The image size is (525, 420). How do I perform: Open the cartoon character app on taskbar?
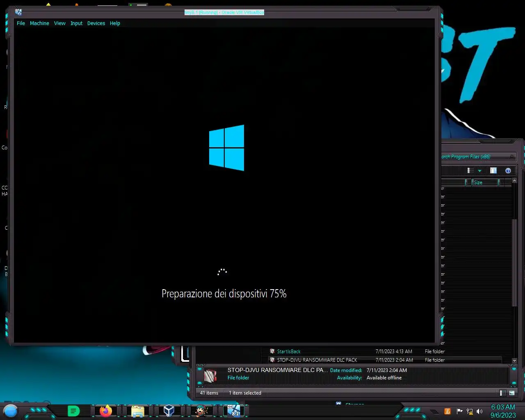pyautogui.click(x=201, y=411)
